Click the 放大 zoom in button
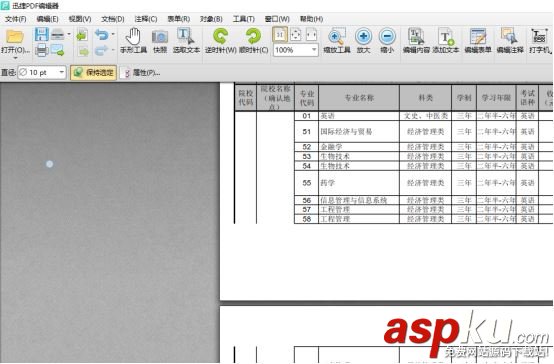Image resolution: width=554 pixels, height=364 pixels. pyautogui.click(x=363, y=41)
